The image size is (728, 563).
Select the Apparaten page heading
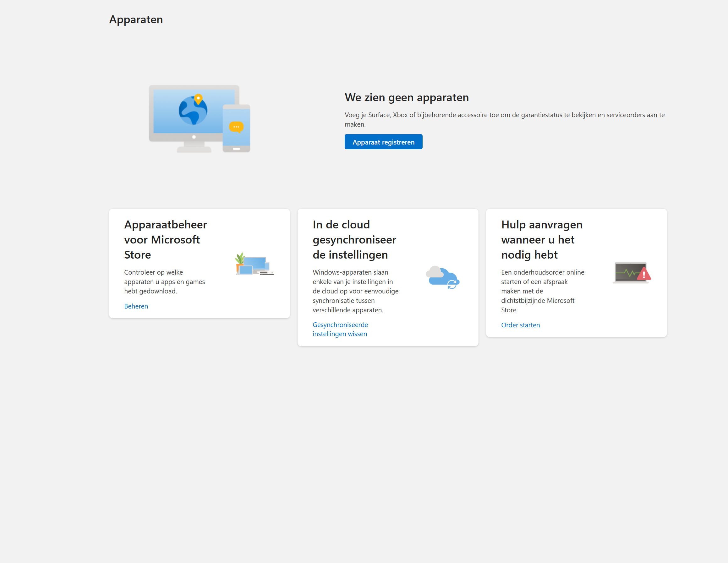pyautogui.click(x=136, y=20)
